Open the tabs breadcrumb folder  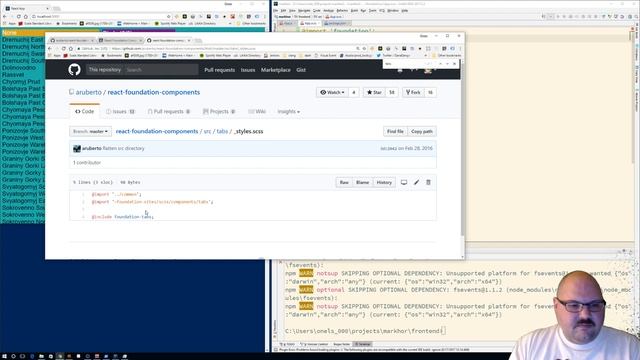click(222, 131)
